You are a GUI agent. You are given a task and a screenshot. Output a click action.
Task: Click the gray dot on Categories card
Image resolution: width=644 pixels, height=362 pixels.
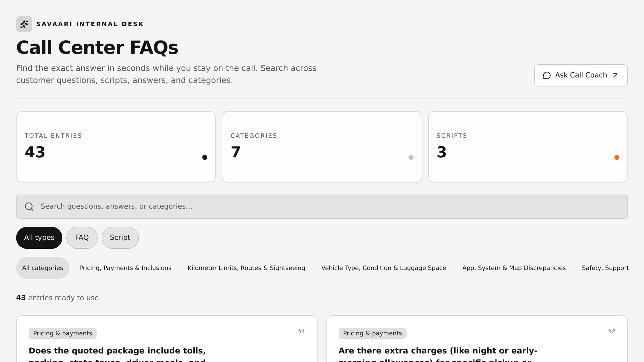[411, 157]
